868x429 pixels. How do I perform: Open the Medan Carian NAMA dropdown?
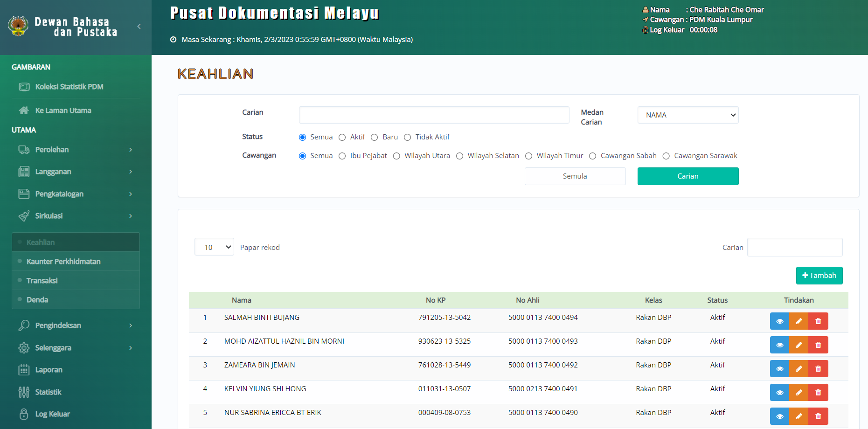point(687,115)
